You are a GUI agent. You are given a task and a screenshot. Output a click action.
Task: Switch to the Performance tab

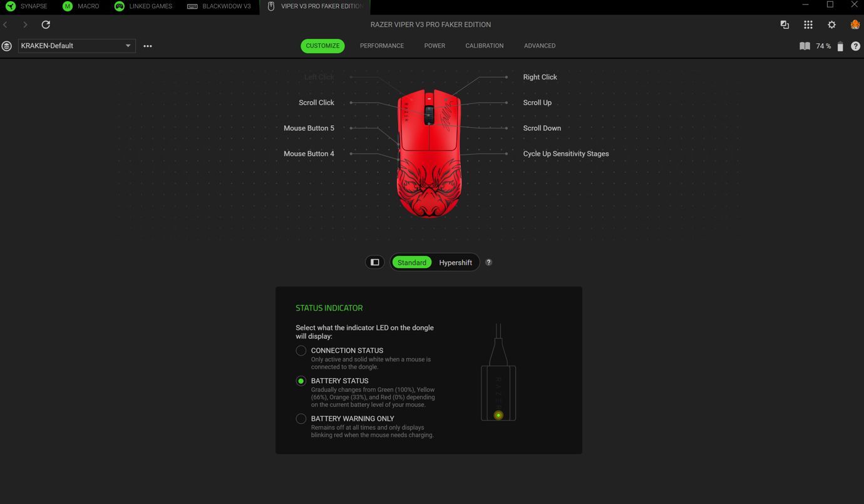pyautogui.click(x=381, y=46)
